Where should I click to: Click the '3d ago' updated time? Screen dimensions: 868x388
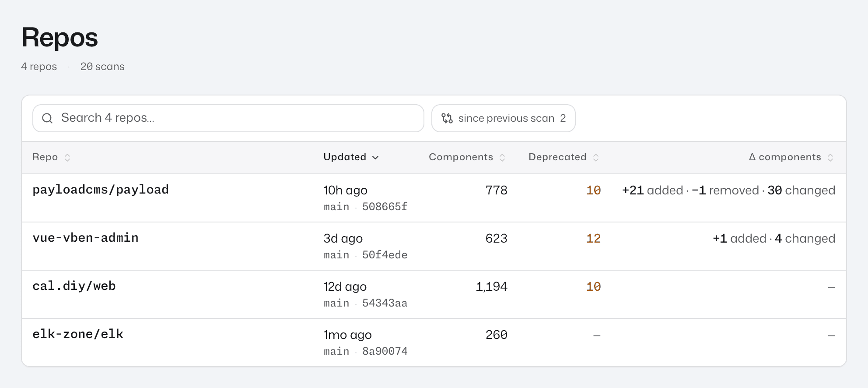(x=343, y=239)
